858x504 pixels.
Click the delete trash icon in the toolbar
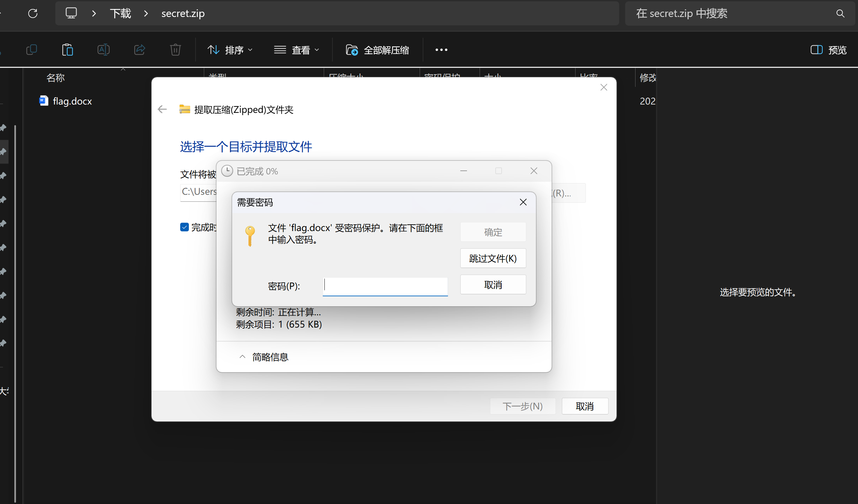(x=175, y=50)
